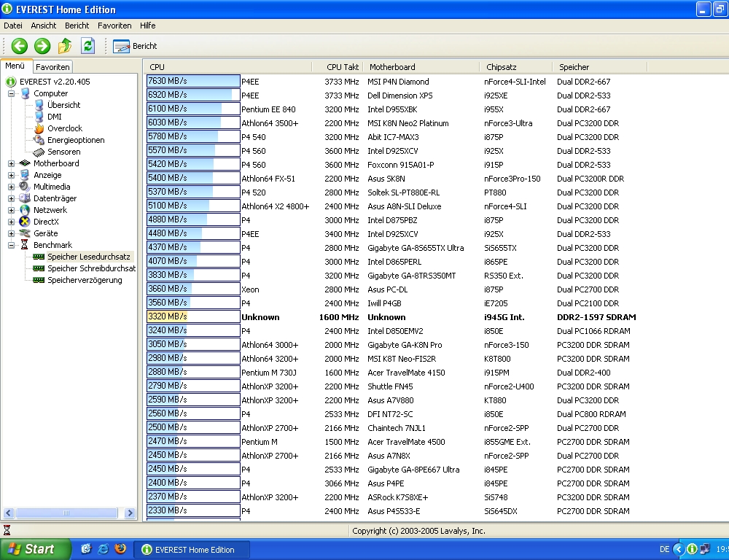Click the Speicher Lesedurchsatz memory icon
The image size is (729, 560).
point(39,257)
